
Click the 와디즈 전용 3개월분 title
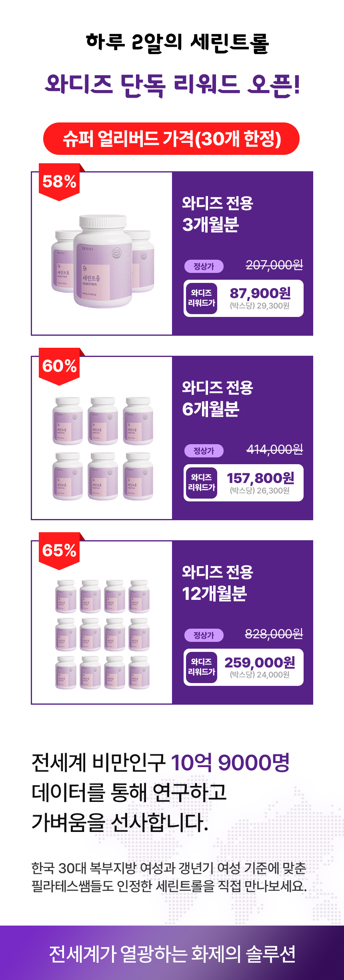tap(218, 214)
